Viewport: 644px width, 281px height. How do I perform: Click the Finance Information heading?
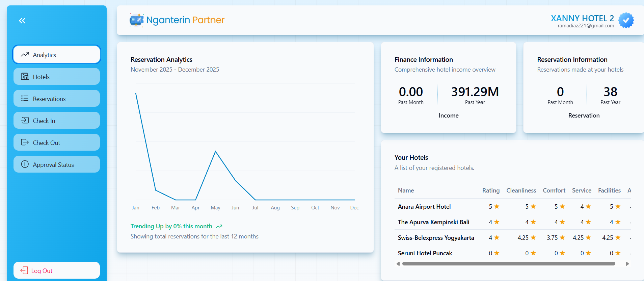[424, 59]
